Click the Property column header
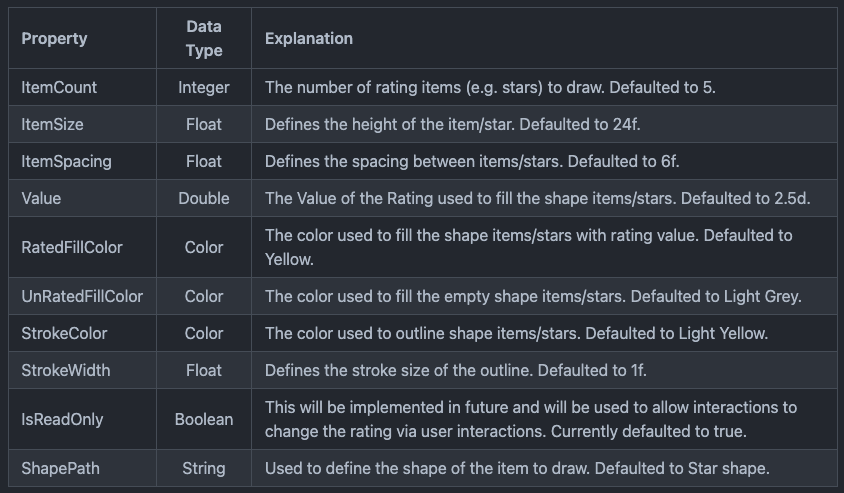 point(54,39)
